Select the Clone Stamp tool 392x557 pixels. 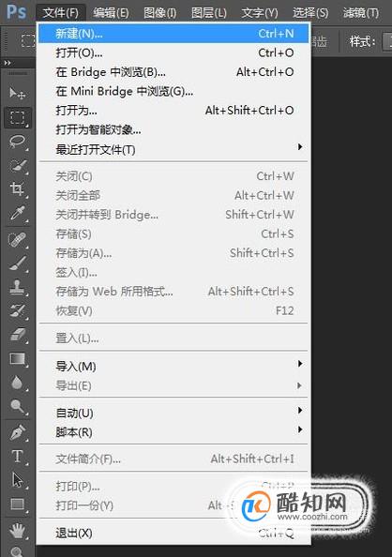(x=17, y=287)
